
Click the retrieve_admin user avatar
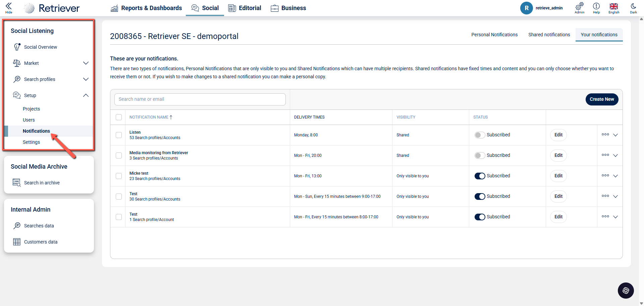tap(526, 8)
